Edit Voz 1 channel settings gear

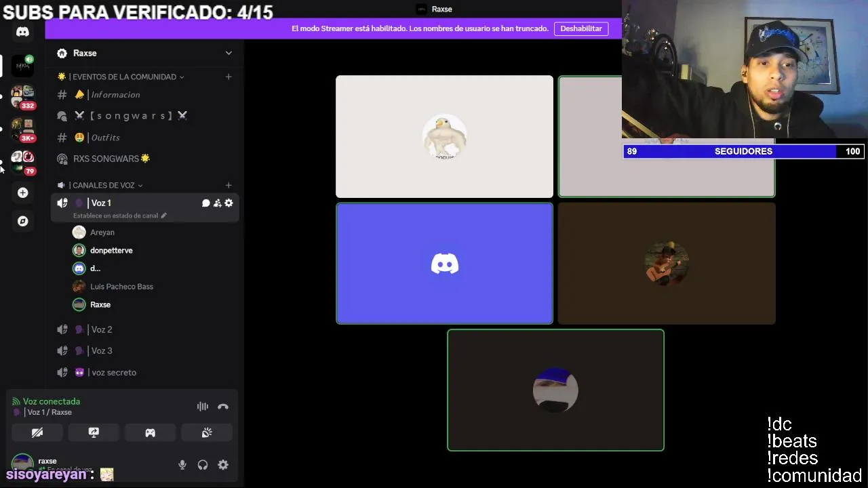coord(229,203)
